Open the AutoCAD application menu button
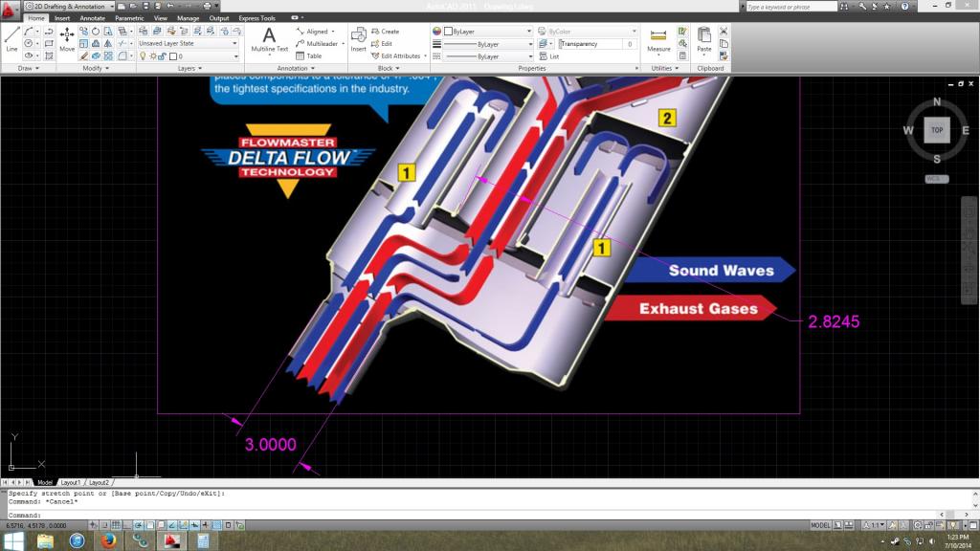The width and height of the screenshot is (980, 551). coord(10,10)
